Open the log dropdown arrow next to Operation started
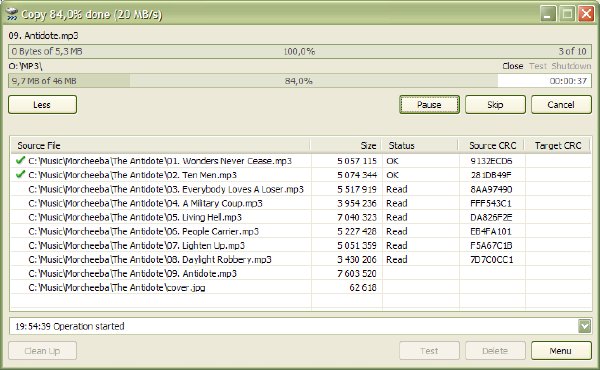 click(584, 326)
